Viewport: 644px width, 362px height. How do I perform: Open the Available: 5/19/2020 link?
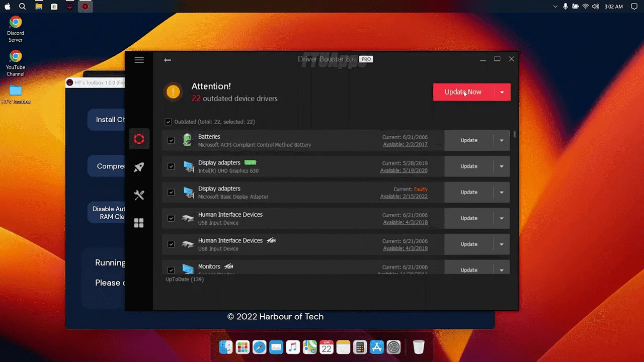coord(404,170)
